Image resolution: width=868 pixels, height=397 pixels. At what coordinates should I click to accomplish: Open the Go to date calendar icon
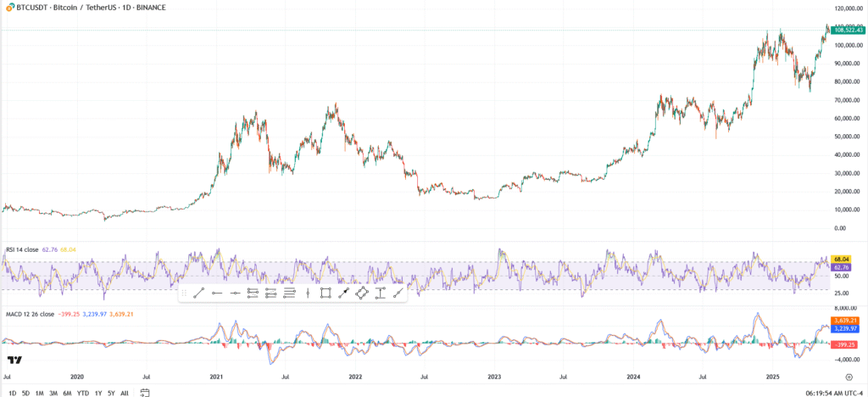pos(145,393)
